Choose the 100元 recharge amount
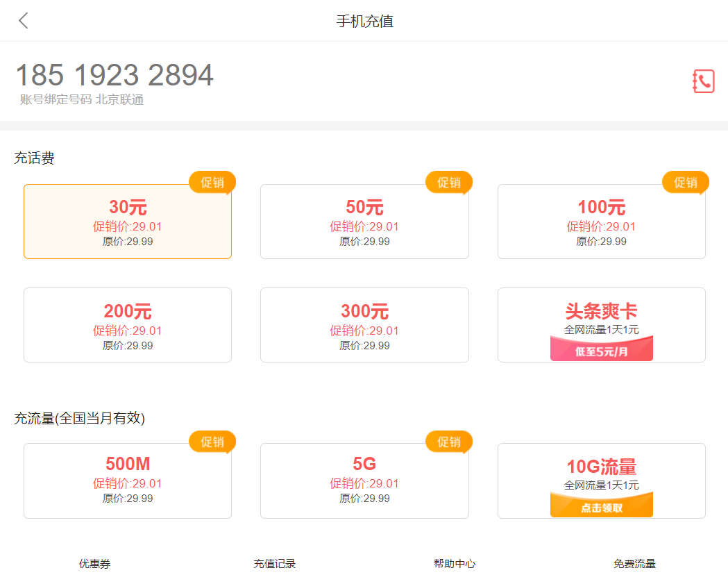 tap(601, 222)
